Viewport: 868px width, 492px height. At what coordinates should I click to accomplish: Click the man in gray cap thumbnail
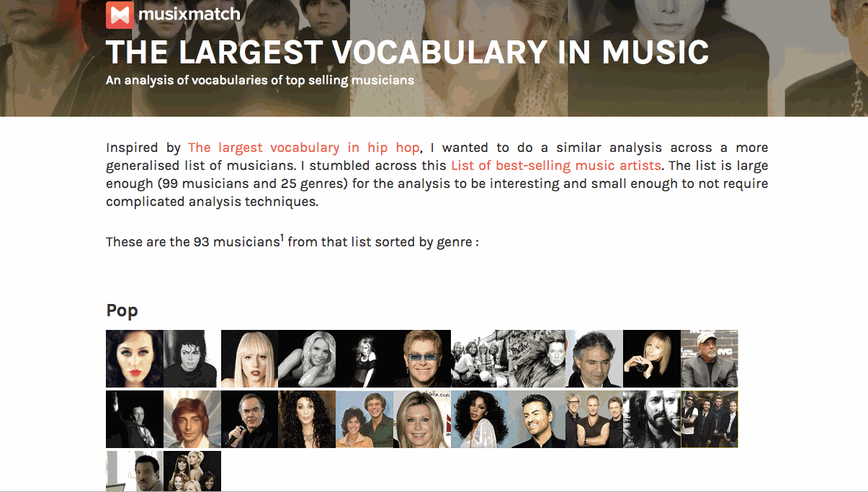[x=710, y=359]
